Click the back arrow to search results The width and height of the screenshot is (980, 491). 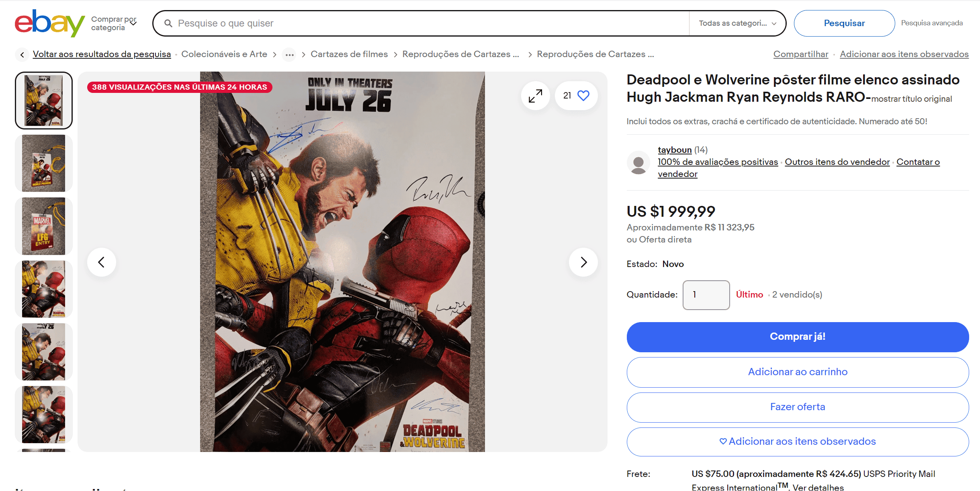click(22, 55)
